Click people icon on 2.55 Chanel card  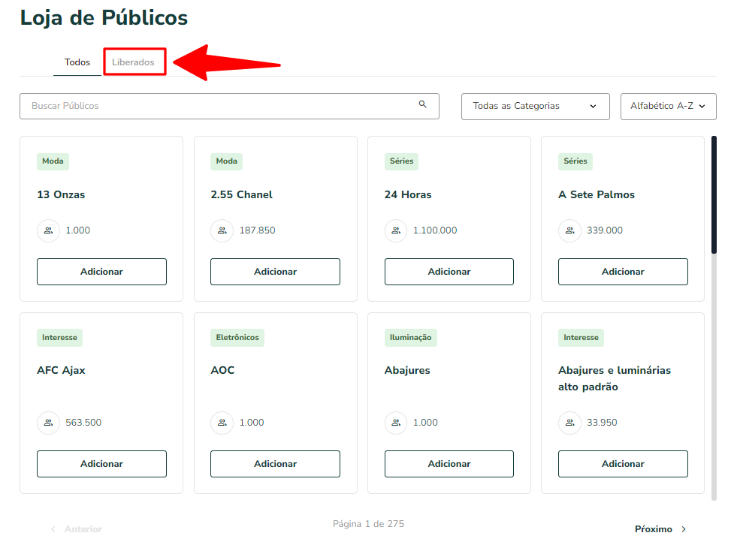[x=222, y=230]
